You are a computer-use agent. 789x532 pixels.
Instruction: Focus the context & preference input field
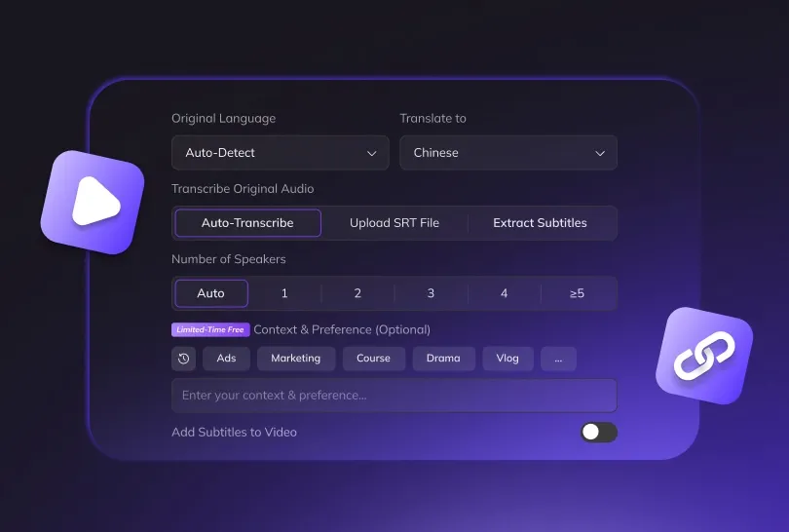tap(394, 396)
